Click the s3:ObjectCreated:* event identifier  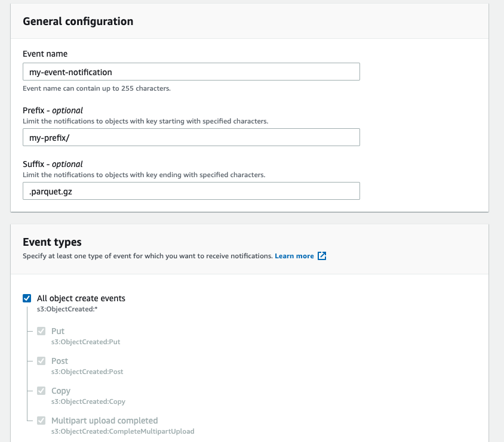pyautogui.click(x=62, y=309)
